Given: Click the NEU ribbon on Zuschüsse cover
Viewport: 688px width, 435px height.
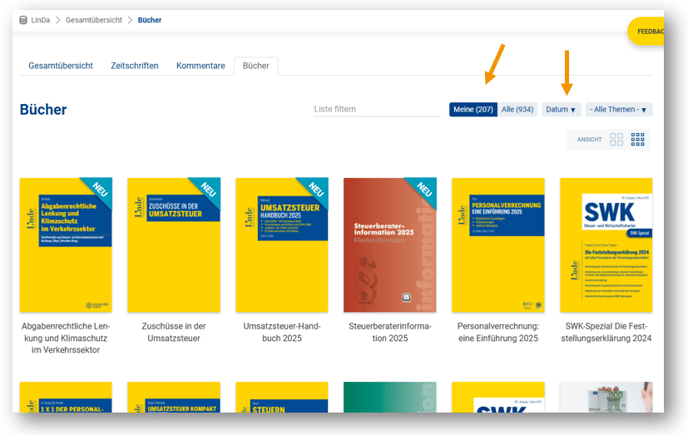Looking at the screenshot, I should (x=208, y=189).
